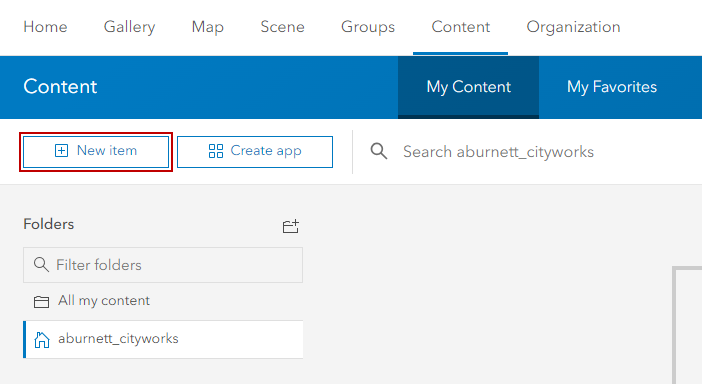This screenshot has height=384, width=702.
Task: Open the Organization page
Action: pyautogui.click(x=573, y=27)
